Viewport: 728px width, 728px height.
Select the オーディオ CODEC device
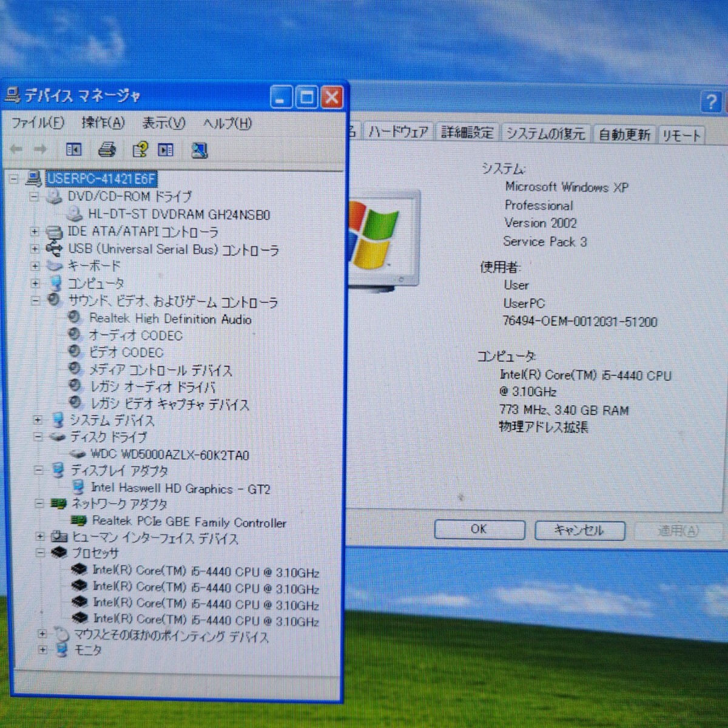click(x=135, y=335)
